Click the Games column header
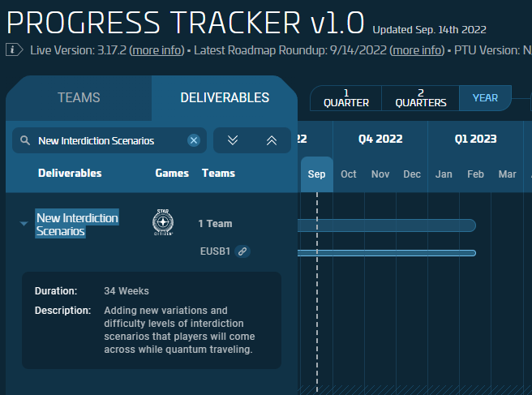532x395 pixels. (x=172, y=173)
